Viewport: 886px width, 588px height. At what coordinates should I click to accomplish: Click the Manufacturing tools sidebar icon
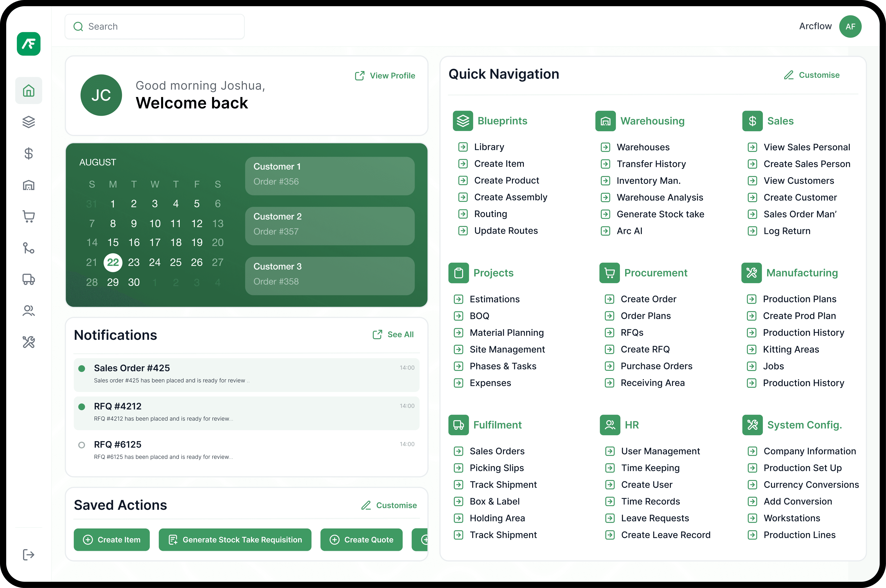coord(28,342)
